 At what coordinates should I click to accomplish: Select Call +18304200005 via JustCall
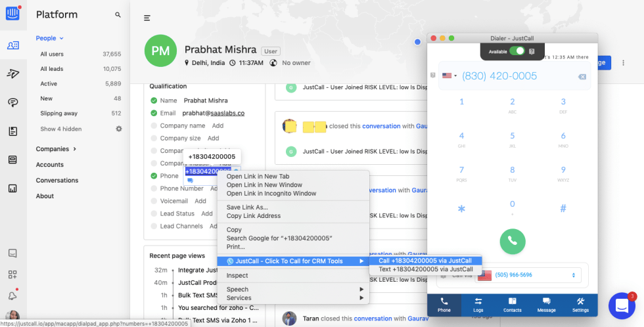[x=425, y=261]
